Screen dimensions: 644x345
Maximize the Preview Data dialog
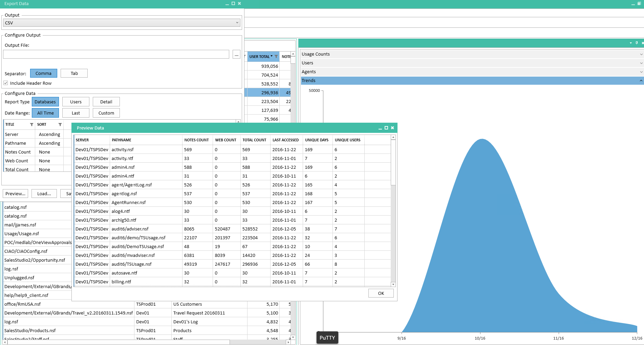pos(386,128)
